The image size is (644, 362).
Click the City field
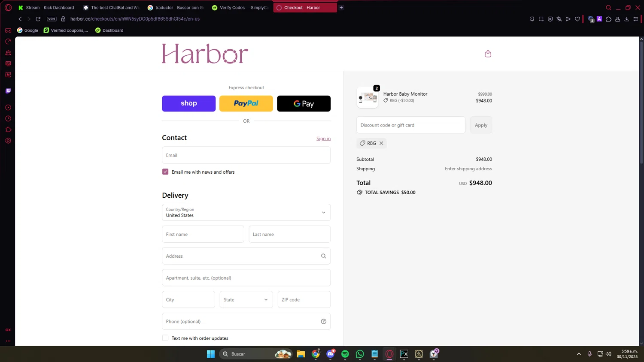click(x=188, y=299)
